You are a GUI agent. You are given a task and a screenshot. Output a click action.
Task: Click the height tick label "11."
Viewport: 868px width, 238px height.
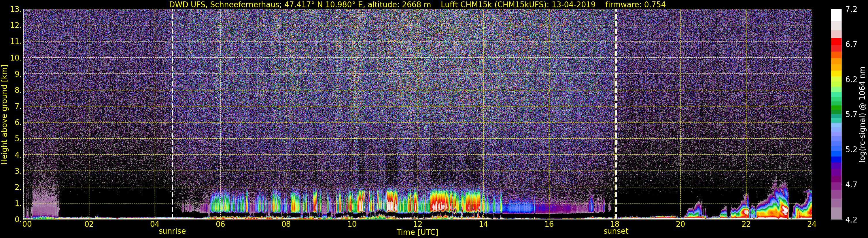pyautogui.click(x=16, y=42)
